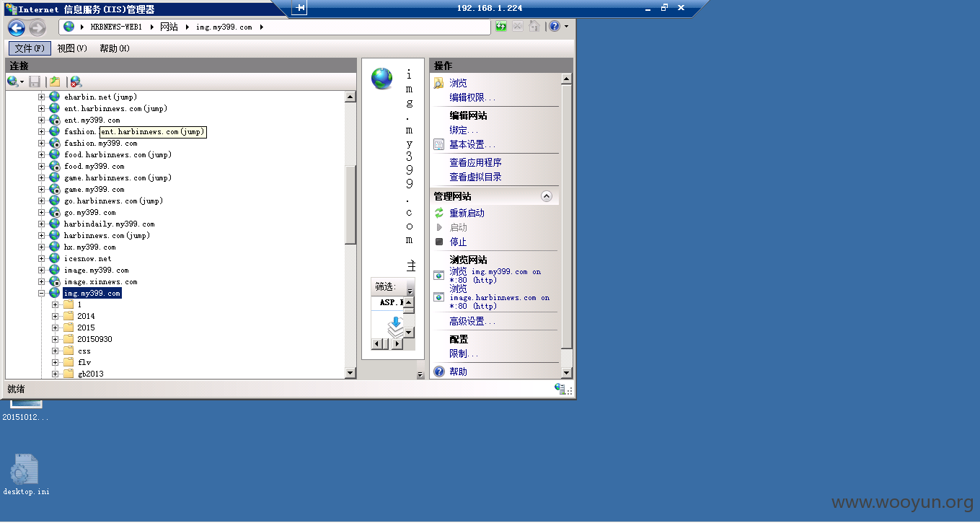Open 基本设置... basic settings
The width and height of the screenshot is (980, 523).
point(472,144)
